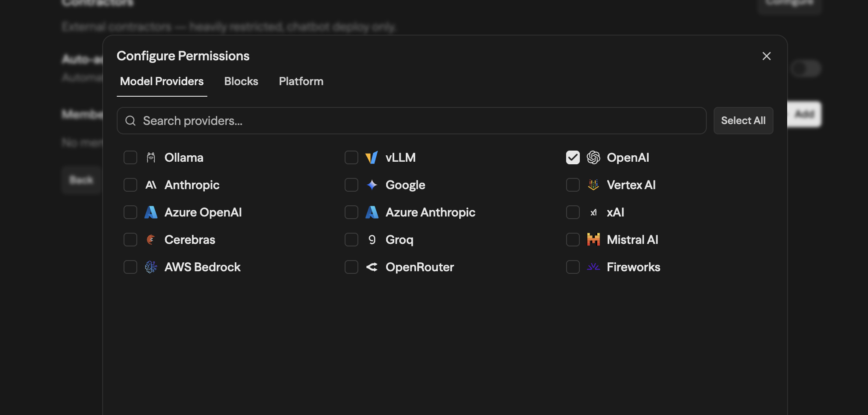Click the Cerebras logo icon

point(151,240)
